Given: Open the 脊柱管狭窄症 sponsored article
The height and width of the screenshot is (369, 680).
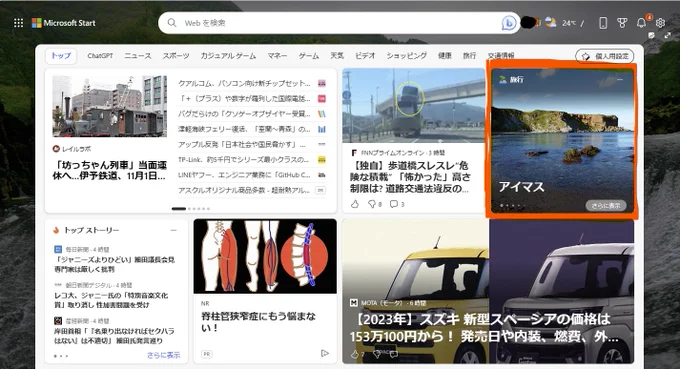Looking at the screenshot, I should 258,322.
